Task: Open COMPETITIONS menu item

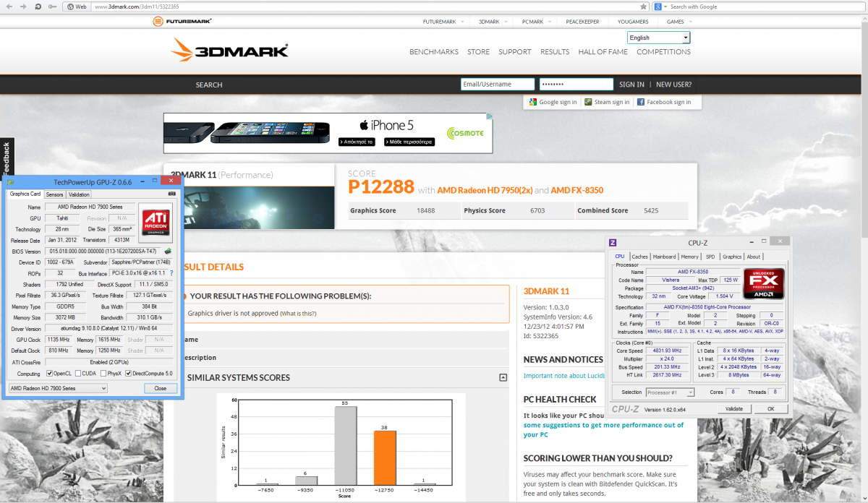Action: click(663, 52)
